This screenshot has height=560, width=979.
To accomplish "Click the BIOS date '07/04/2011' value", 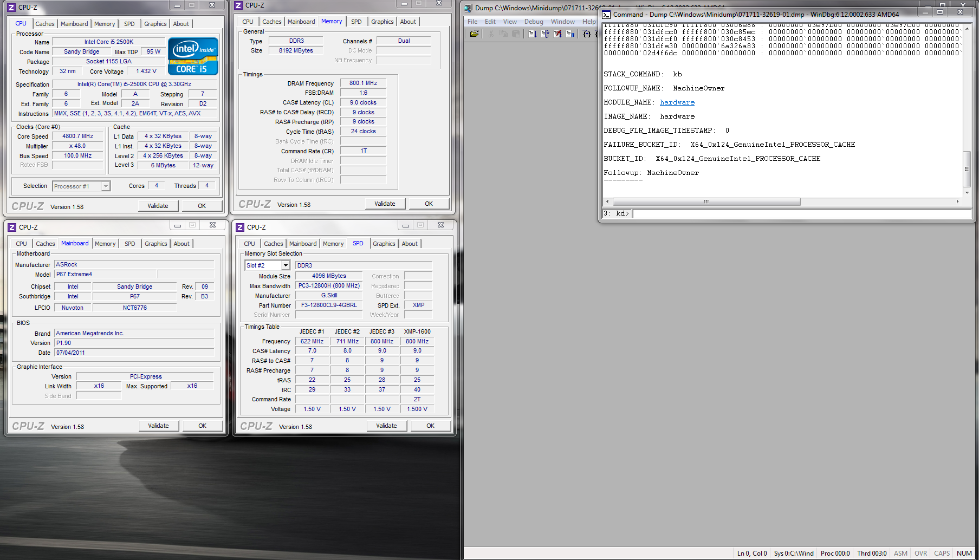I will point(134,353).
